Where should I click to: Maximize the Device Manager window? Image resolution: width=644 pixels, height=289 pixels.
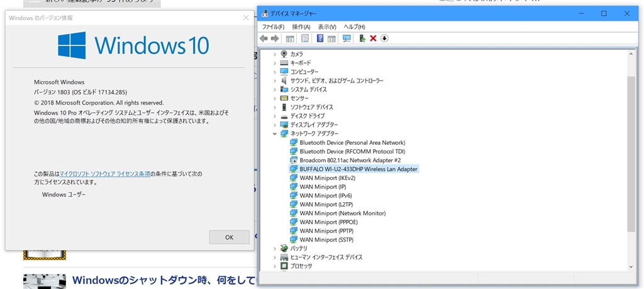tap(604, 14)
